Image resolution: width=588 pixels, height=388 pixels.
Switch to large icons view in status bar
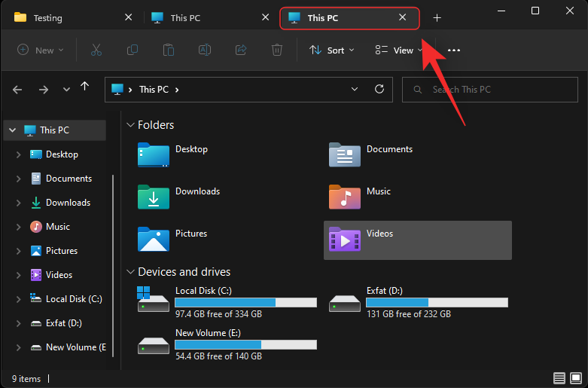(576, 378)
